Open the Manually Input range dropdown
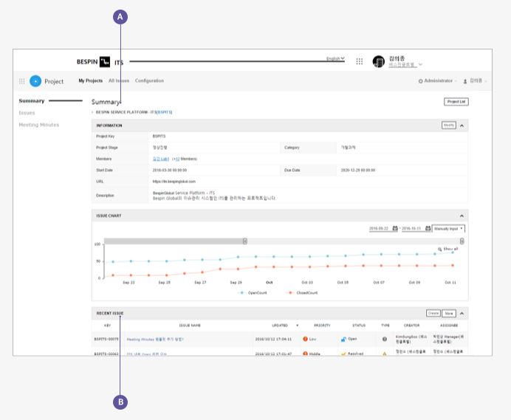This screenshot has height=420, width=511. coord(448,228)
